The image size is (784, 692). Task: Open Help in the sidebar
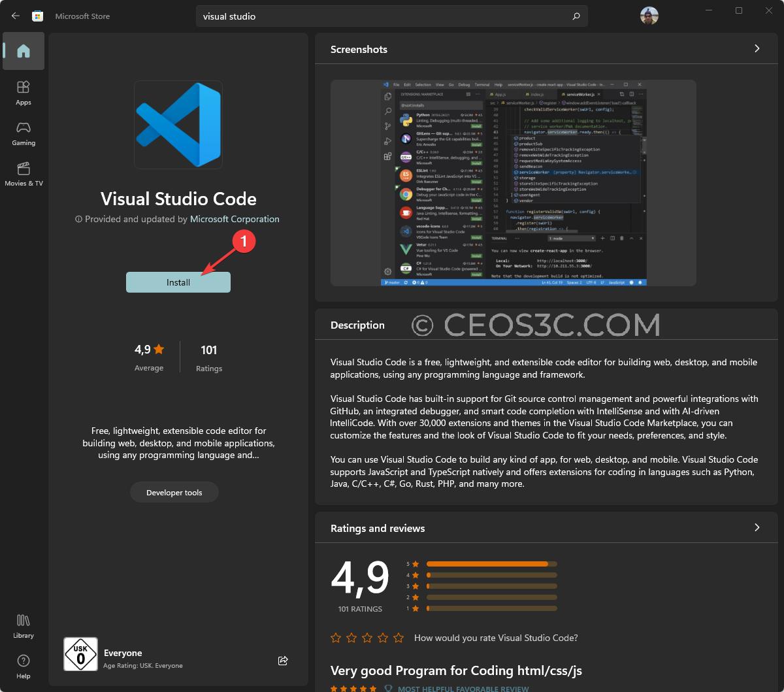point(24,667)
